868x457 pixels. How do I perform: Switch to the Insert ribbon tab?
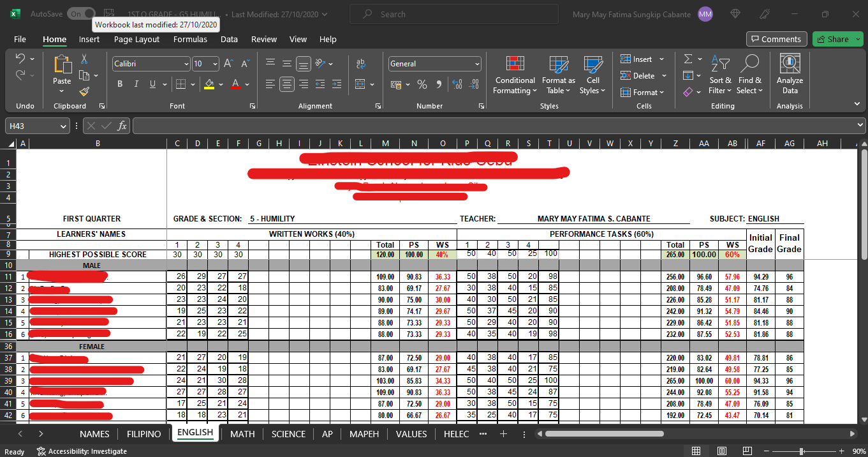(x=89, y=39)
